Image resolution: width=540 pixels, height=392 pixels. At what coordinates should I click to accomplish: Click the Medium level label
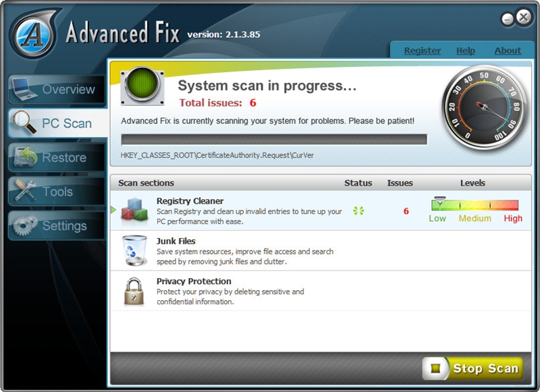coord(475,218)
